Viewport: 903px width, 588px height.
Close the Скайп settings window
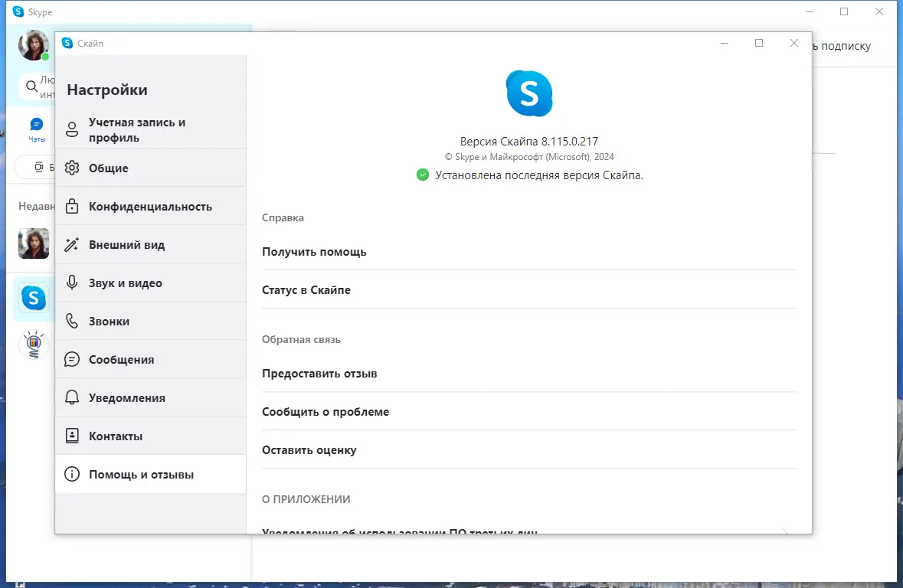(x=794, y=43)
